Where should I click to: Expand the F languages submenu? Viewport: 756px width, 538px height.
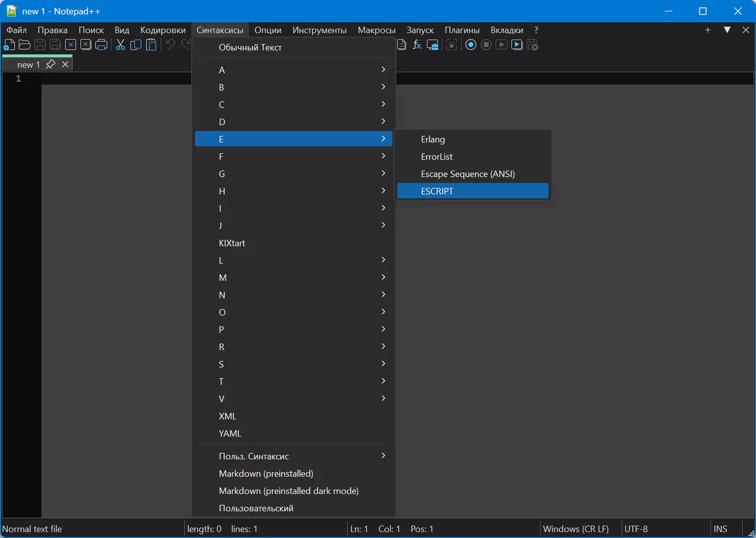(294, 156)
